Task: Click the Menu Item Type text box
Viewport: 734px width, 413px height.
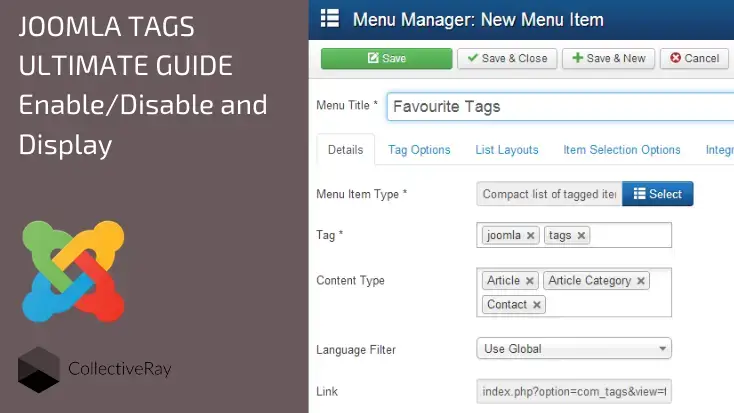Action: coord(549,194)
